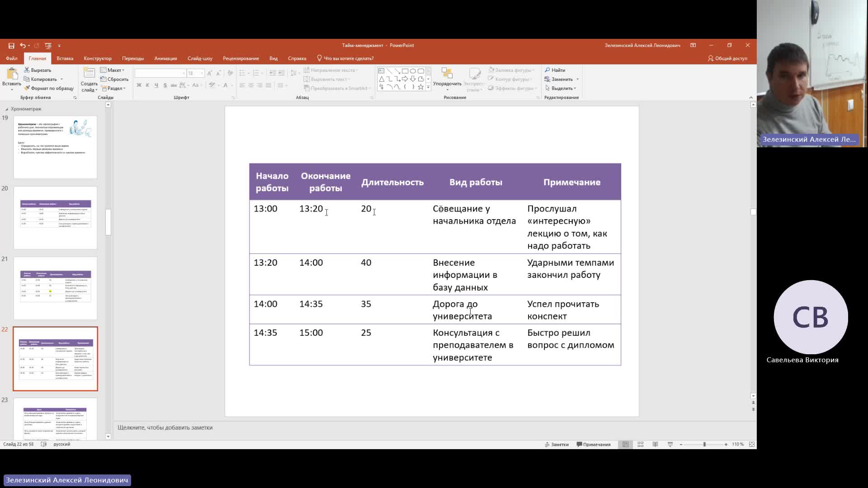The height and width of the screenshot is (488, 868).
Task: Click Общий доступ share button
Action: point(727,58)
